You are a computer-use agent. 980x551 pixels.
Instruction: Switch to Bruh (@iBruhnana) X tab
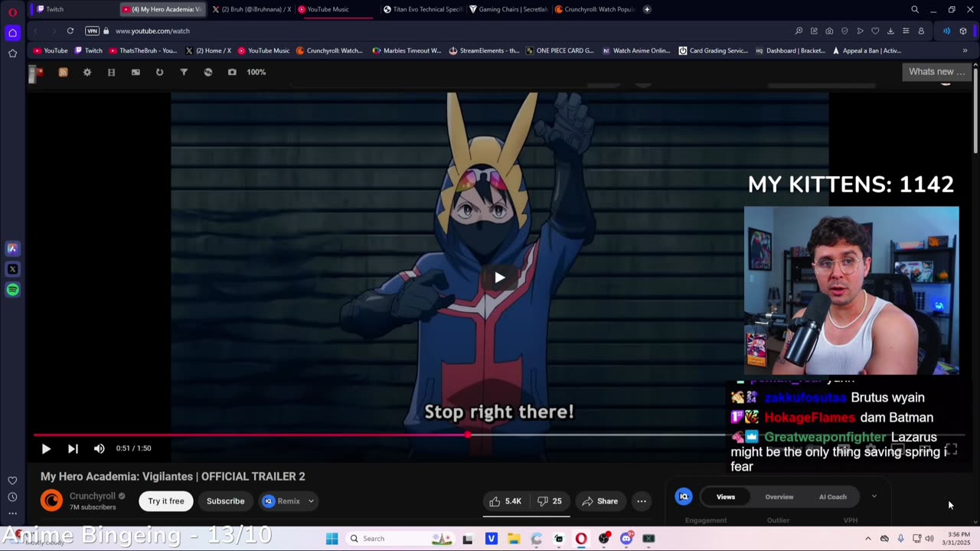251,9
